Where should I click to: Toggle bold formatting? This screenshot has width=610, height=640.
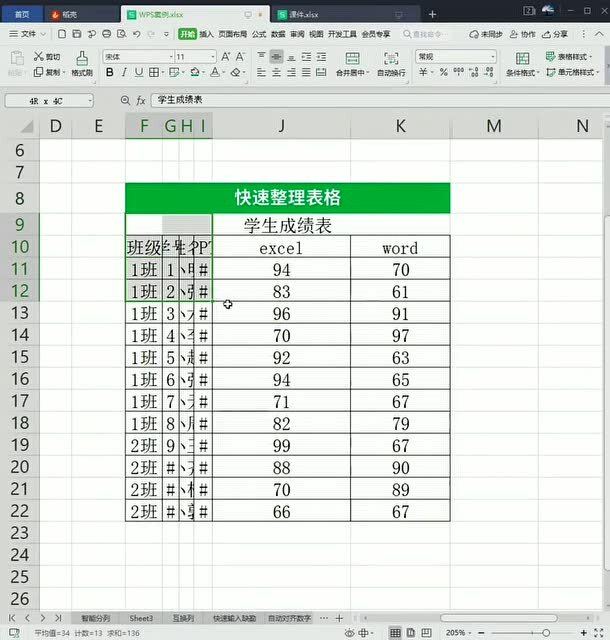(109, 73)
